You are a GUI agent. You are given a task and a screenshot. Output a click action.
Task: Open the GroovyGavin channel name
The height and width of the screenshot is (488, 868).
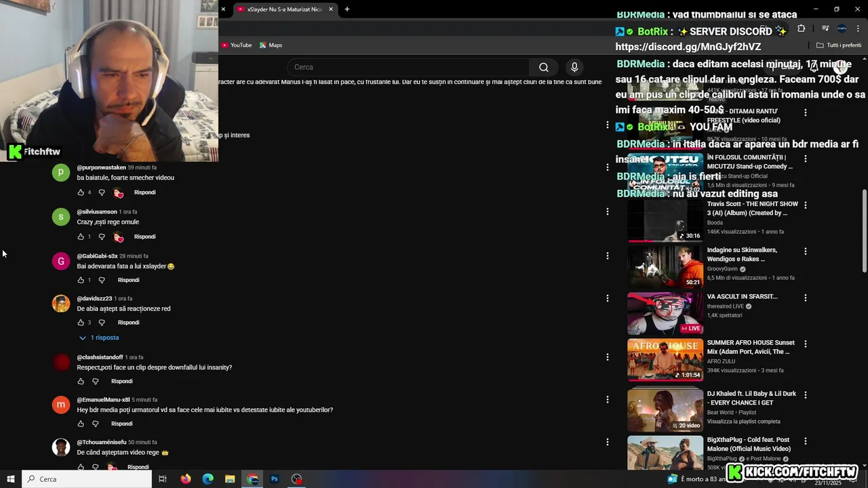tap(722, 269)
